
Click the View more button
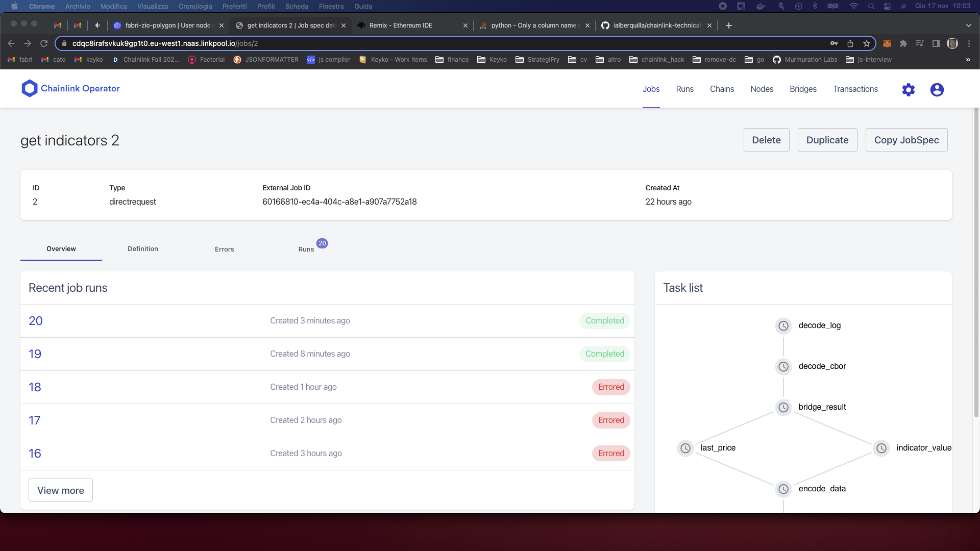pos(61,490)
